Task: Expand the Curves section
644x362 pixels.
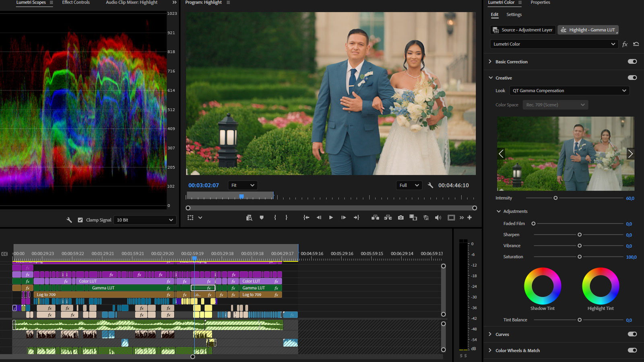Action: [x=490, y=334]
